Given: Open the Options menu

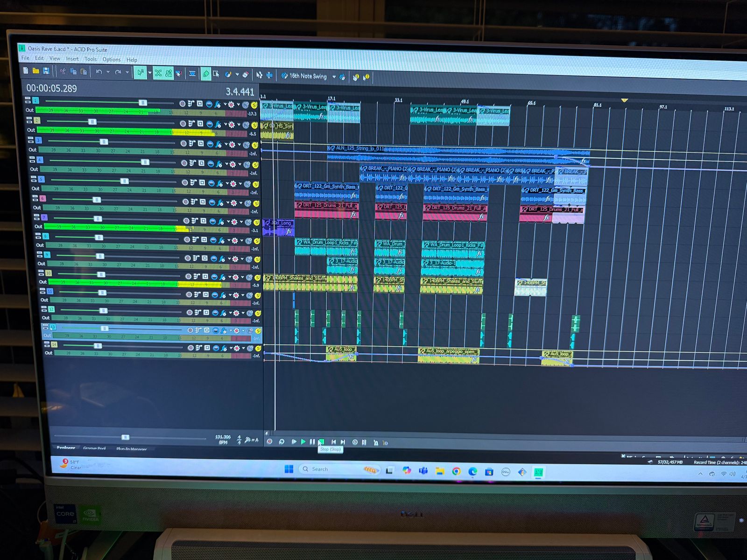Looking at the screenshot, I should pos(112,59).
